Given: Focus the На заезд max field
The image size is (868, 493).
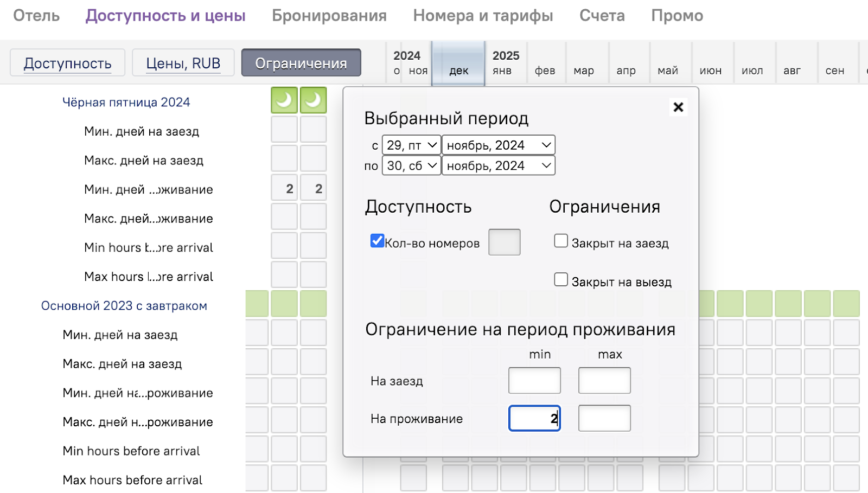Looking at the screenshot, I should [604, 380].
